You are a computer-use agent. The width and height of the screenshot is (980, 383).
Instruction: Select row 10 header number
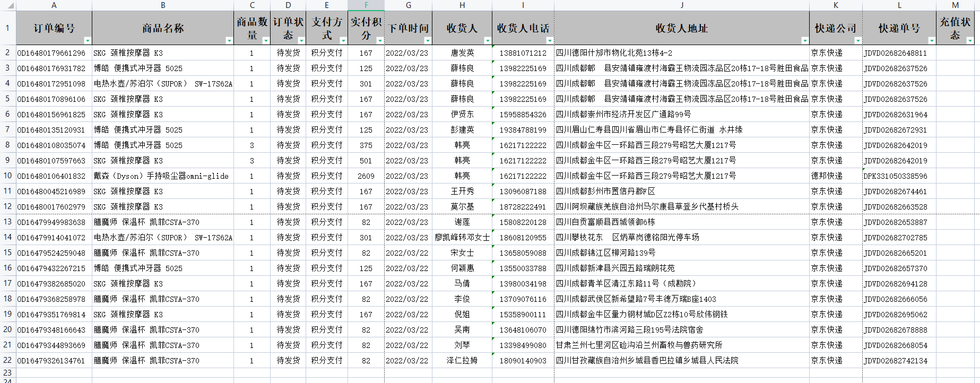[x=7, y=176]
